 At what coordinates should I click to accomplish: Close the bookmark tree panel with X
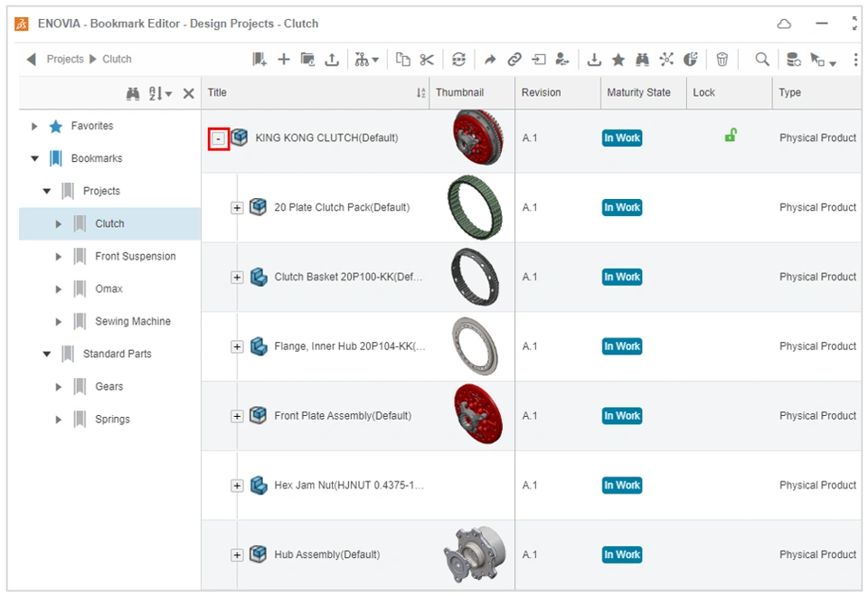pyautogui.click(x=188, y=94)
